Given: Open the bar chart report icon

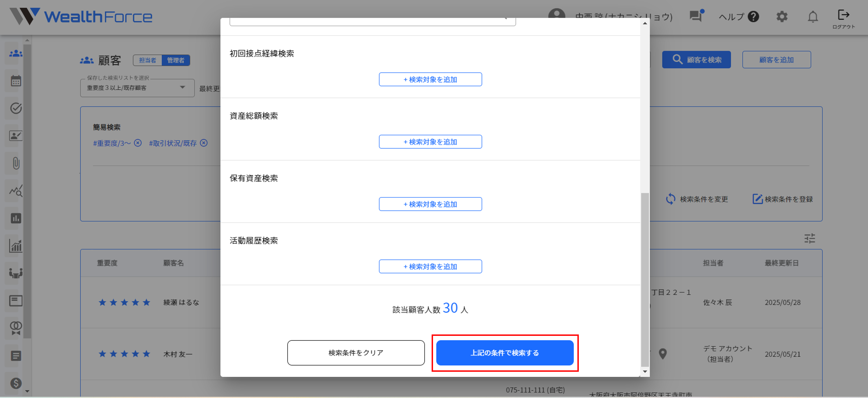Looking at the screenshot, I should pos(16,218).
